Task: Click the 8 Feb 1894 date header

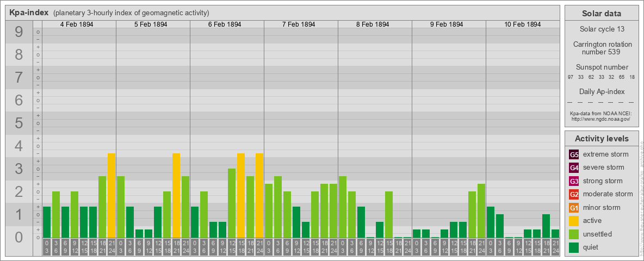Action: pyautogui.click(x=373, y=24)
